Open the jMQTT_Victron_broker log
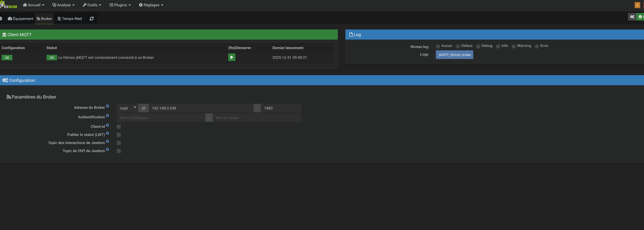Viewport: 644px width, 230px height. coord(454,55)
